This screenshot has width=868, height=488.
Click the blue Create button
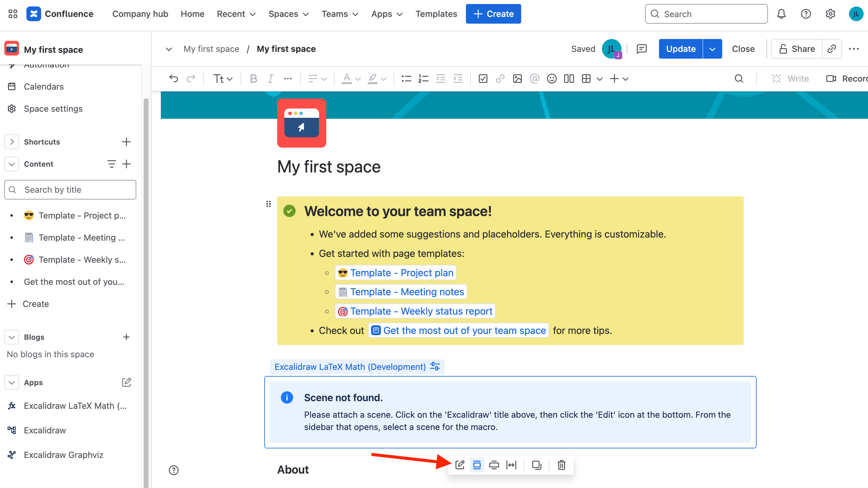click(493, 14)
